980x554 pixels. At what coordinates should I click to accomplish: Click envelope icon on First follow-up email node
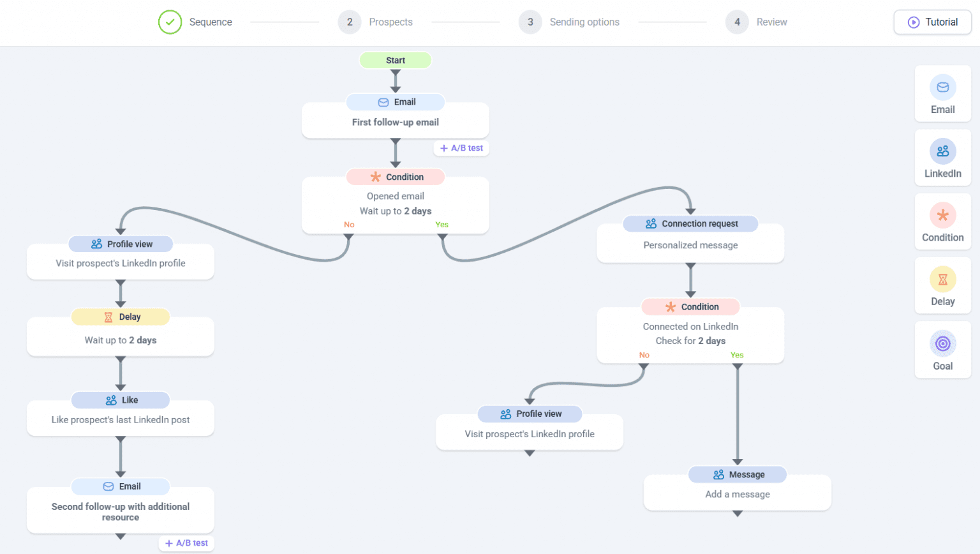tap(383, 102)
